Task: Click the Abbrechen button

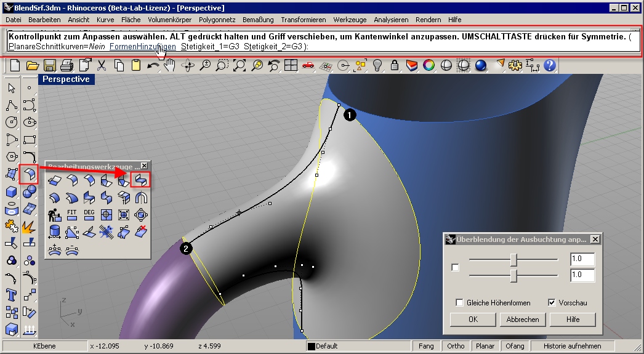Action: coord(523,320)
